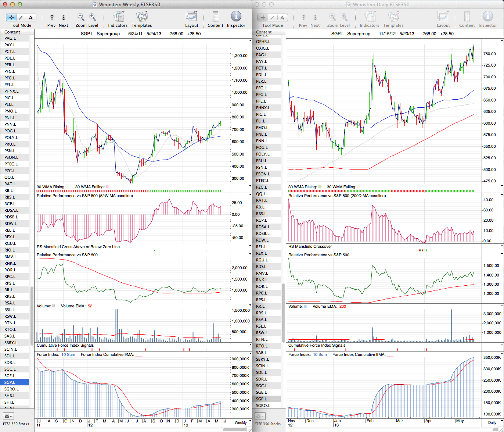
Task: Zoom in the weekly chart
Action: click(93, 17)
